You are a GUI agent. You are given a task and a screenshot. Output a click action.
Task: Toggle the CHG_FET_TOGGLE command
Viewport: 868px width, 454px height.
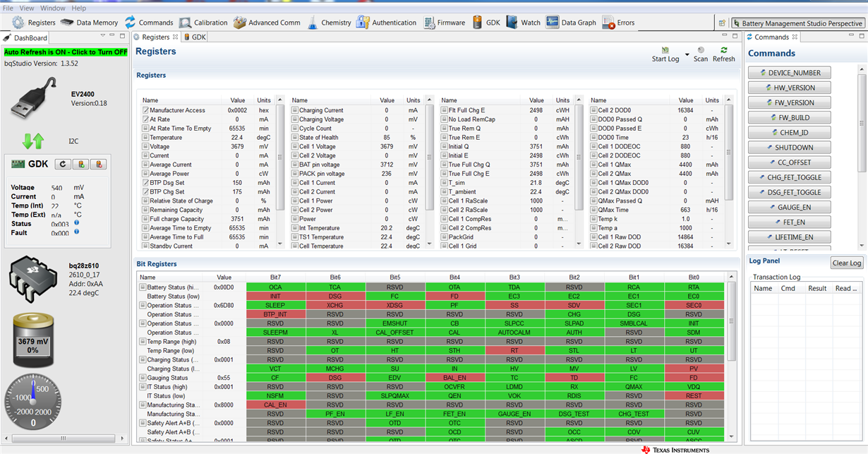[790, 177]
